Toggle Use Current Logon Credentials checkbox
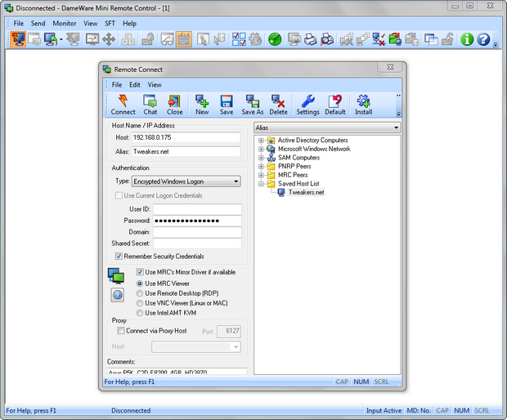Image resolution: width=507 pixels, height=420 pixels. pos(119,195)
